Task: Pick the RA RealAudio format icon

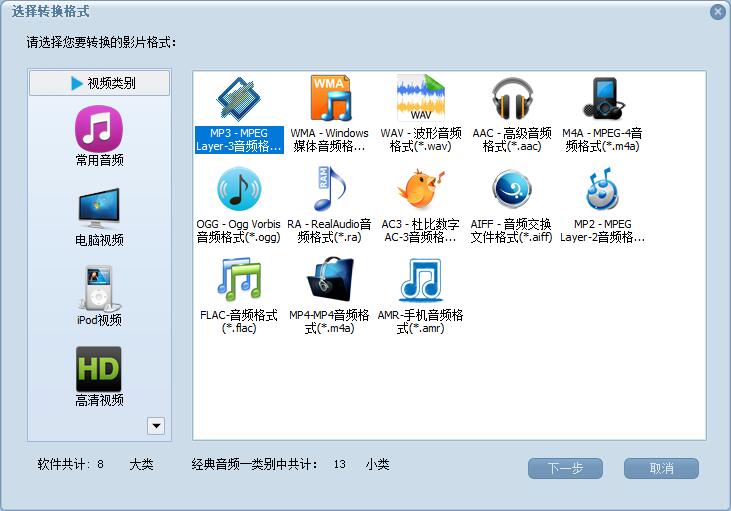Action: coord(330,189)
